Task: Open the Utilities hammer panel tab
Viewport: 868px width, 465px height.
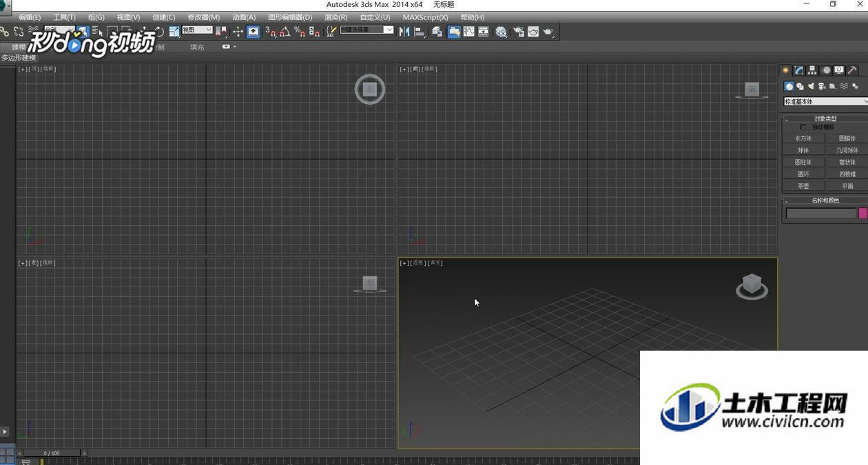Action: [852, 70]
